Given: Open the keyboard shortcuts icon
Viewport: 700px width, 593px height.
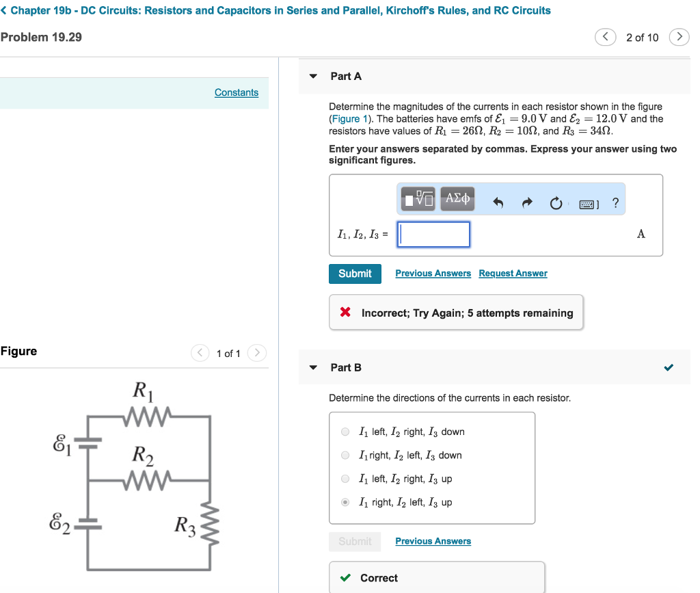Looking at the screenshot, I should point(588,204).
